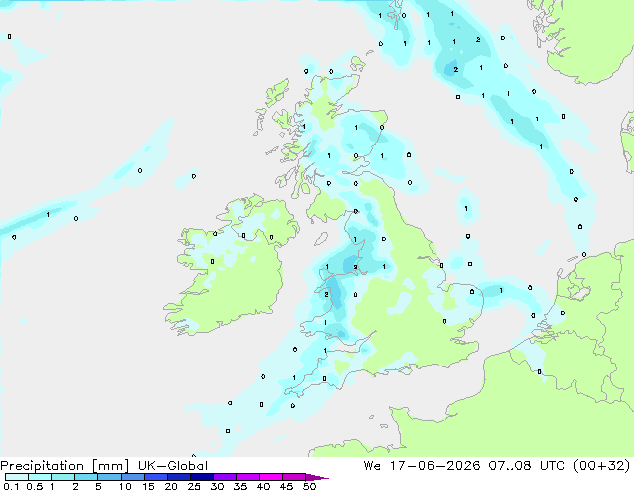Click the '1' value on Atlantic rain streak west of Ireland
Image resolution: width=634 pixels, height=490 pixels.
coord(48,214)
